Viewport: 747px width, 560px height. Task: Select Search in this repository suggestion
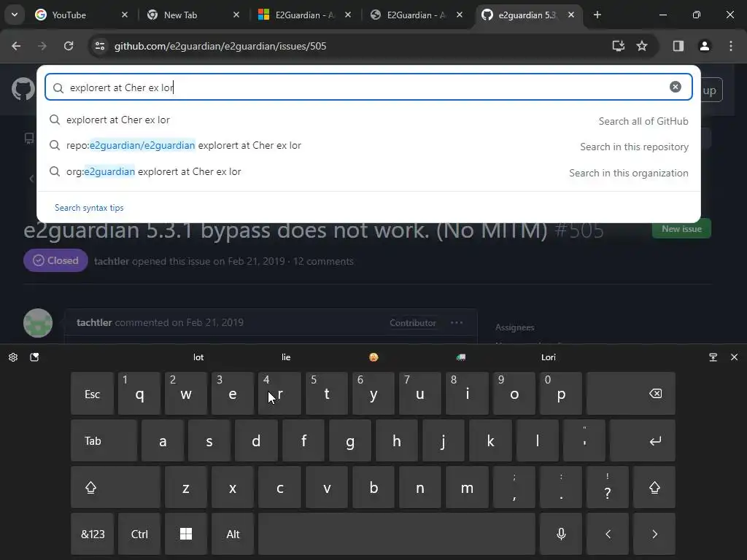point(368,146)
